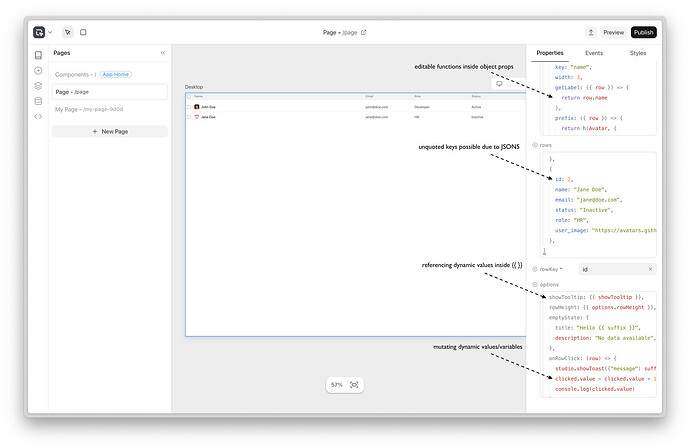Image resolution: width=690 pixels, height=448 pixels.
Task: Clear the rowKey field value
Action: click(x=650, y=269)
